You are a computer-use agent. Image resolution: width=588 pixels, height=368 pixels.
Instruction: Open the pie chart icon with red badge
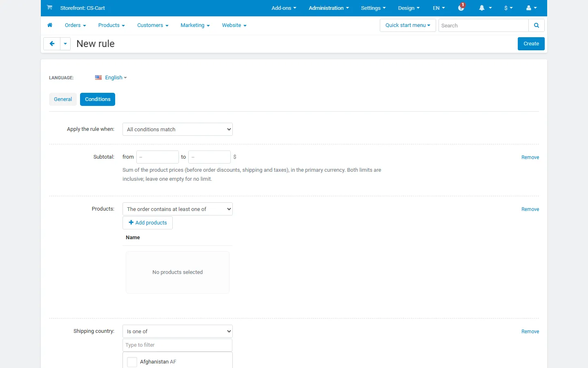click(x=461, y=7)
